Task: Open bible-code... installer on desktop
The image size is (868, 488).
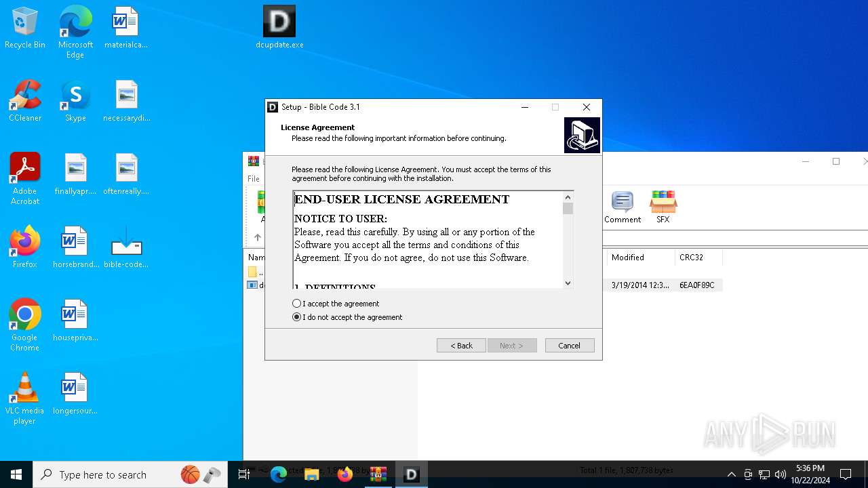Action: (126, 248)
